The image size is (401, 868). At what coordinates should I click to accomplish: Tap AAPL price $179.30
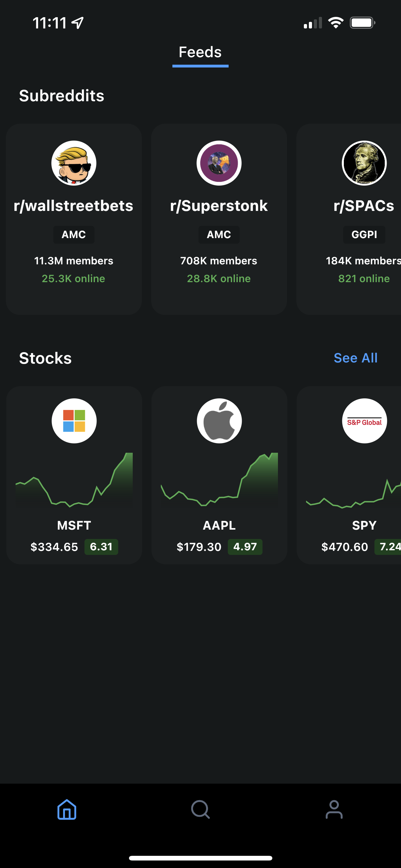(199, 547)
